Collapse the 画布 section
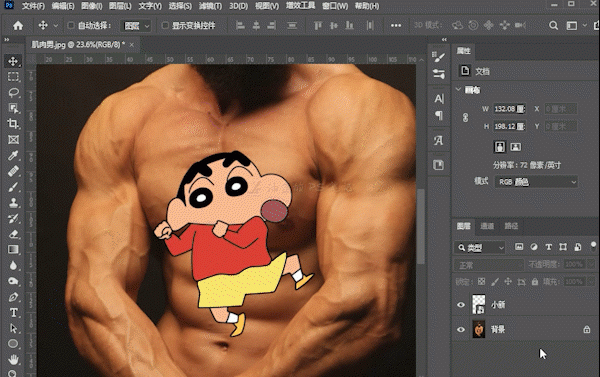 tap(458, 90)
